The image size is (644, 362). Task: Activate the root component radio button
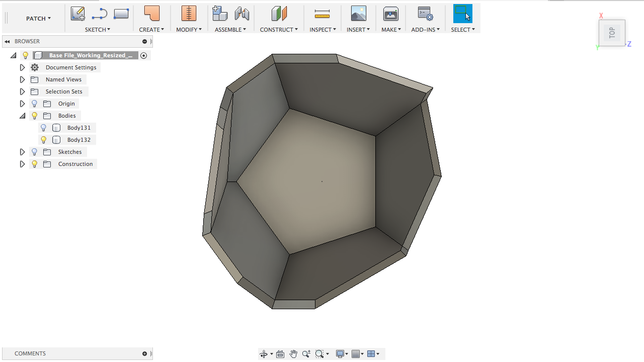pos(144,55)
